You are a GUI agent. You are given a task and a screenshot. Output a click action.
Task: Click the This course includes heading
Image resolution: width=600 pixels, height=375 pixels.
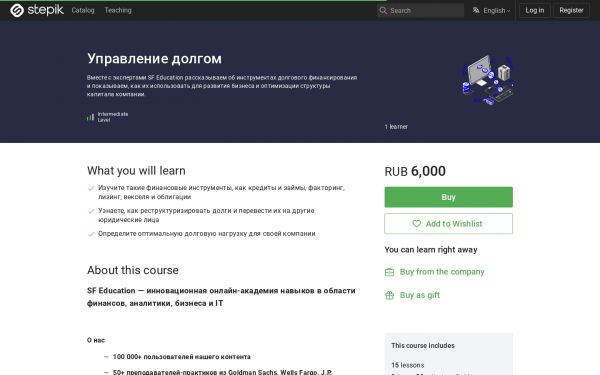(x=423, y=346)
